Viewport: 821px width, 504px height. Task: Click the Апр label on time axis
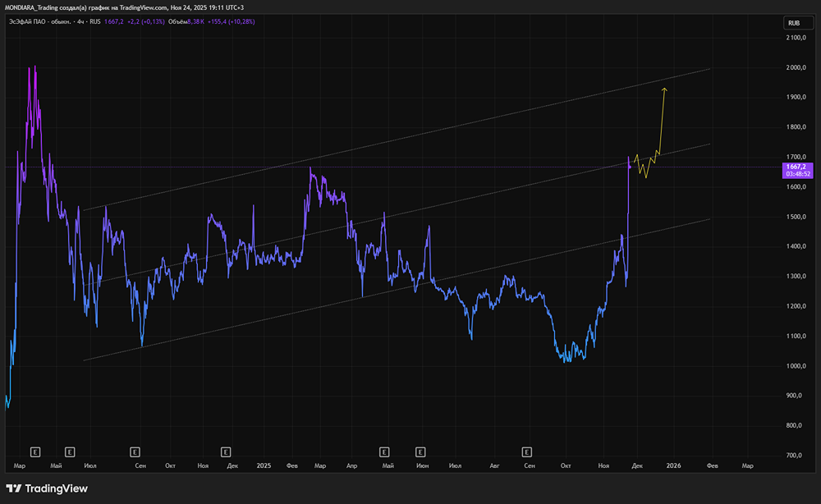pyautogui.click(x=352, y=465)
